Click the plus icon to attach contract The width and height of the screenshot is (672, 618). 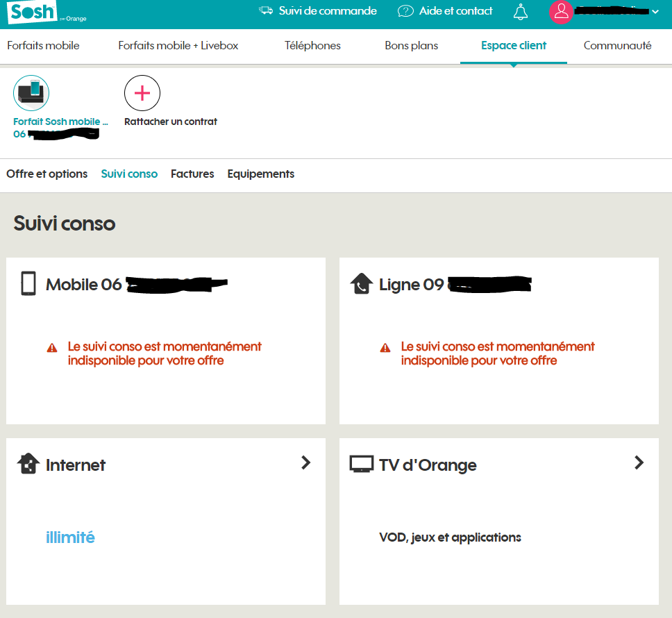point(142,93)
